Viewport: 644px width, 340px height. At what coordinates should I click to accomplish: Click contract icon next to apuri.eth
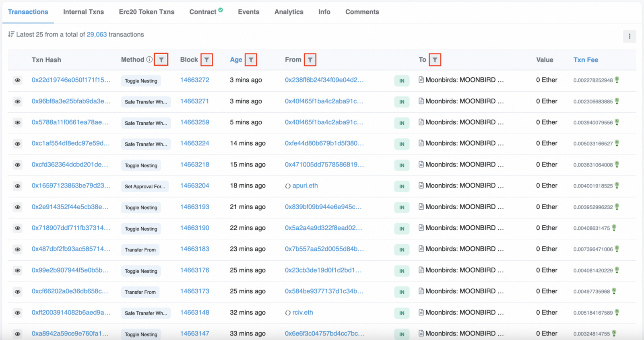click(x=288, y=186)
